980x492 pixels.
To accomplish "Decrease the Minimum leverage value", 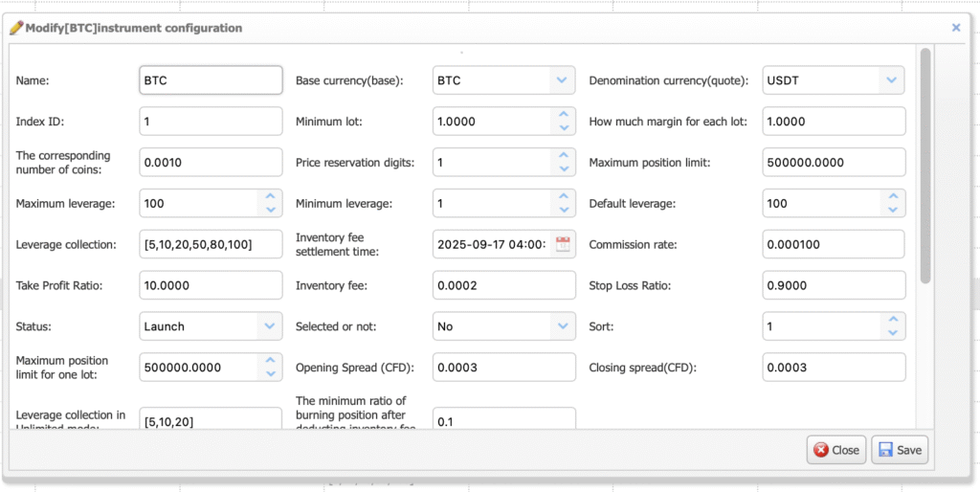I will (563, 210).
